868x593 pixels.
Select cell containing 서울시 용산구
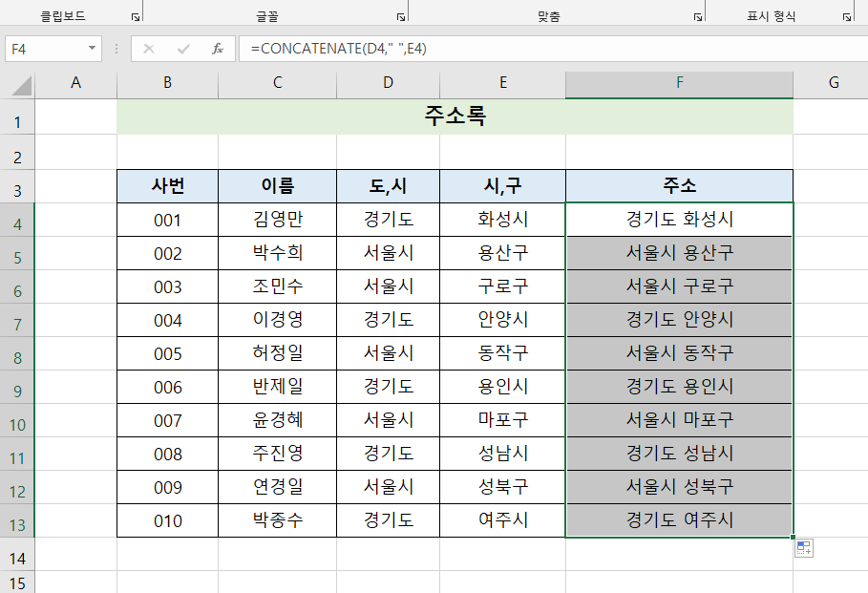coord(679,253)
